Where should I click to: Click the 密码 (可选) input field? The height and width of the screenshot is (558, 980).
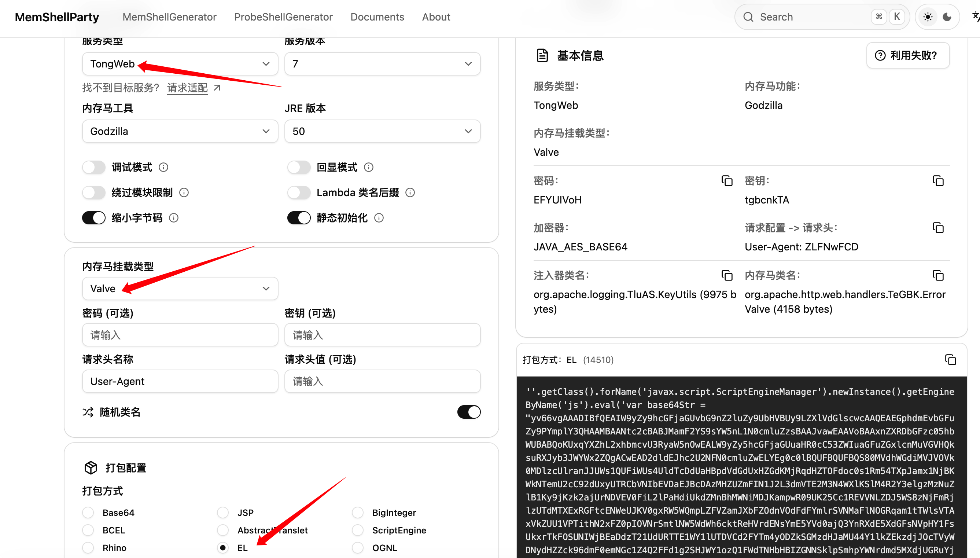[x=180, y=335]
